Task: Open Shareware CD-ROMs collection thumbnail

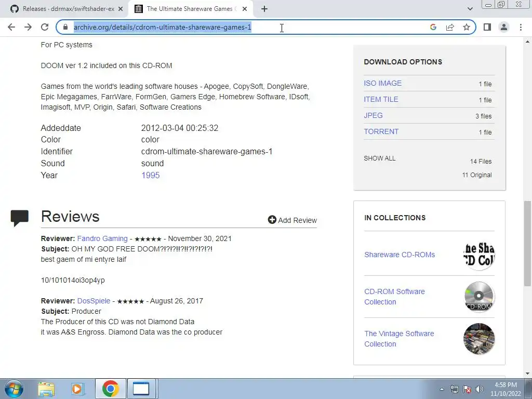Action: click(x=478, y=255)
